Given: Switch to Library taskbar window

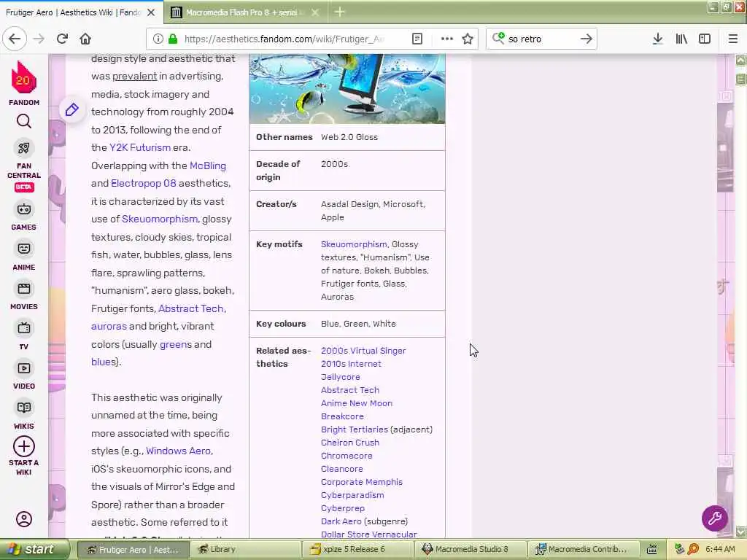Looking at the screenshot, I should point(244,550).
